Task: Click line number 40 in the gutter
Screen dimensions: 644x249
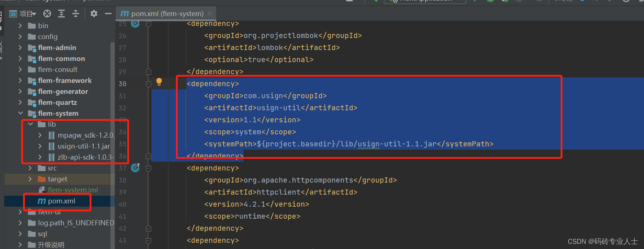Action: (123, 204)
